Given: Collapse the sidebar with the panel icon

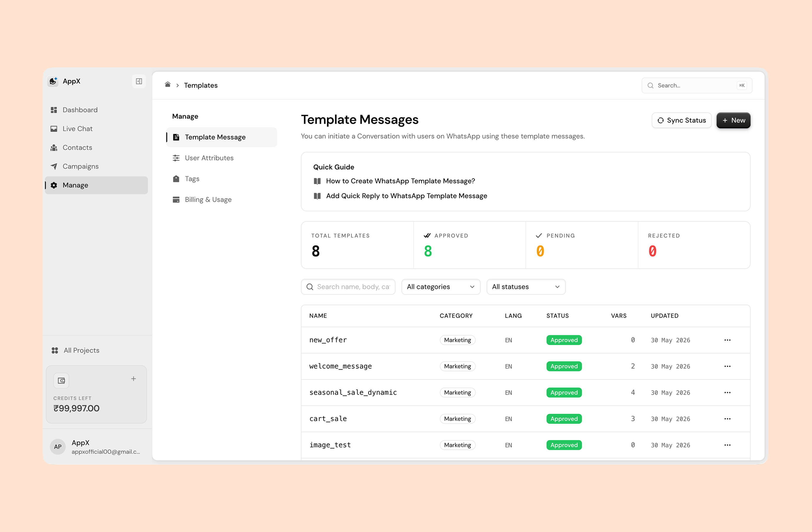Looking at the screenshot, I should (139, 81).
